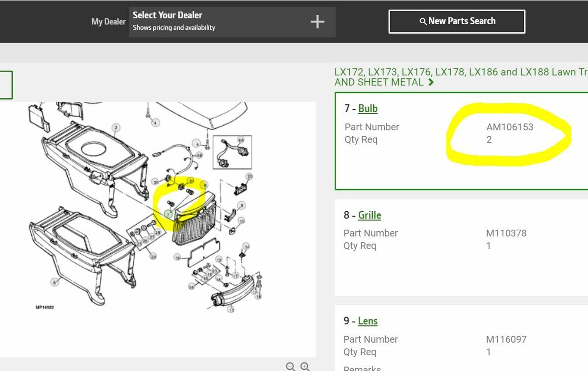The image size is (588, 371).
Task: Select callout 24 on the diagram
Action: 191,287
